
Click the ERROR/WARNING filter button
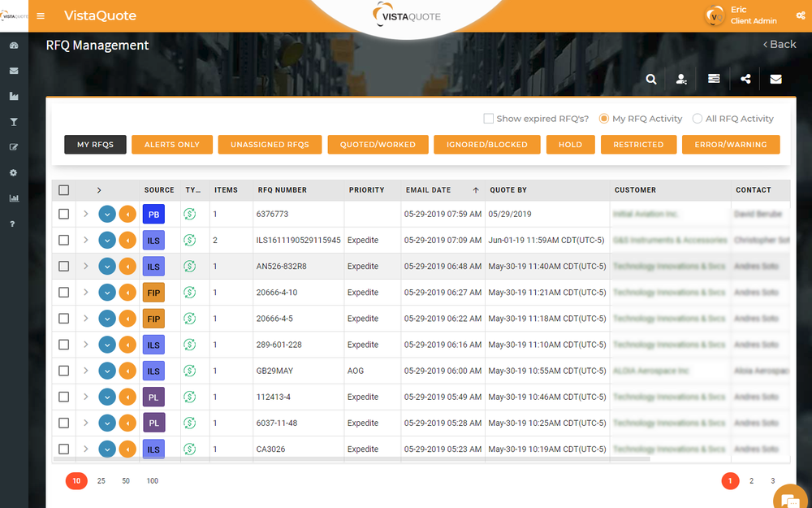[731, 145]
